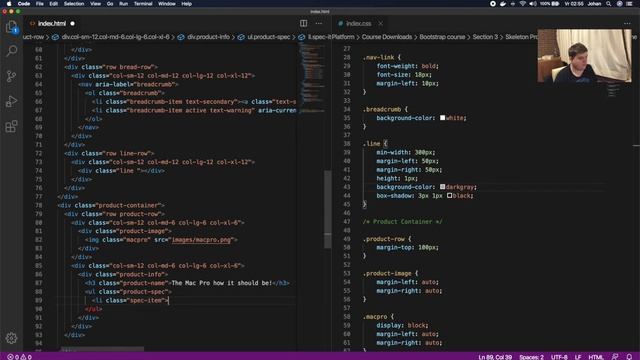This screenshot has height=360, width=640.
Task: Open Siri from the menu bar
Action: (619, 4)
